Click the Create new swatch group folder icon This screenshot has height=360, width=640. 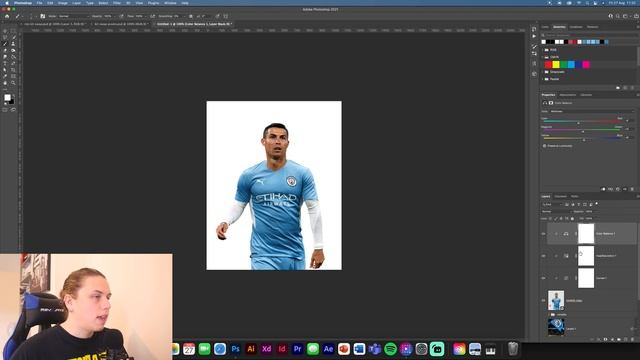pos(618,88)
